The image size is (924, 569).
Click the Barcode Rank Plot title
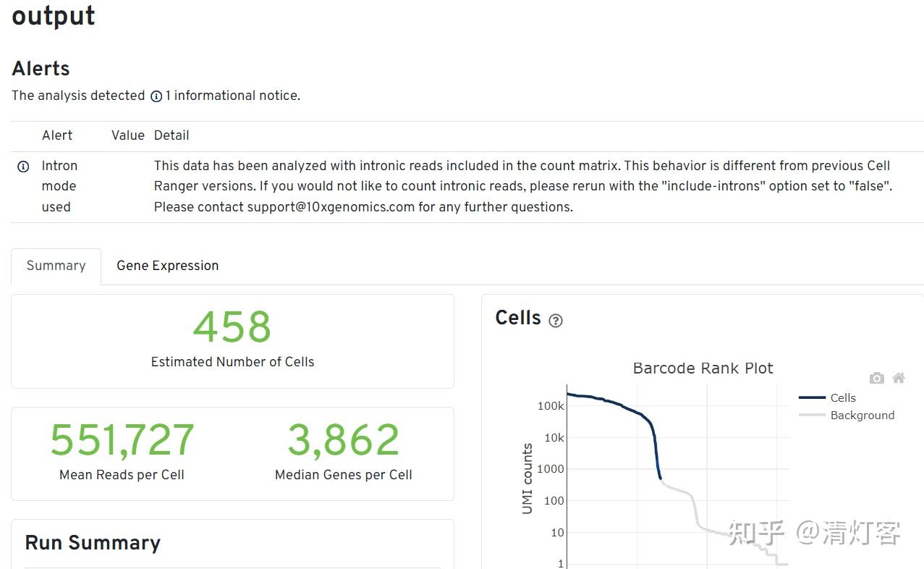703,368
